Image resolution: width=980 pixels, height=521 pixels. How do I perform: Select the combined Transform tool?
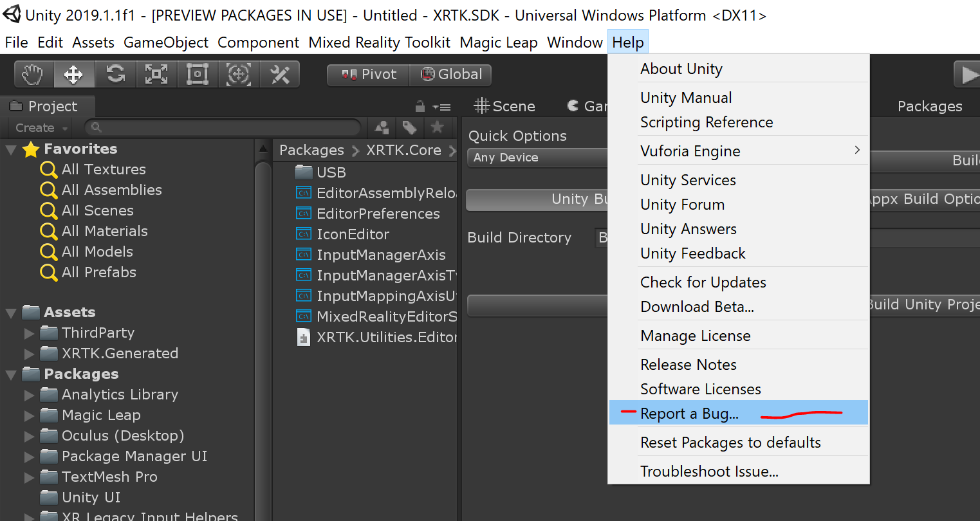coord(239,75)
